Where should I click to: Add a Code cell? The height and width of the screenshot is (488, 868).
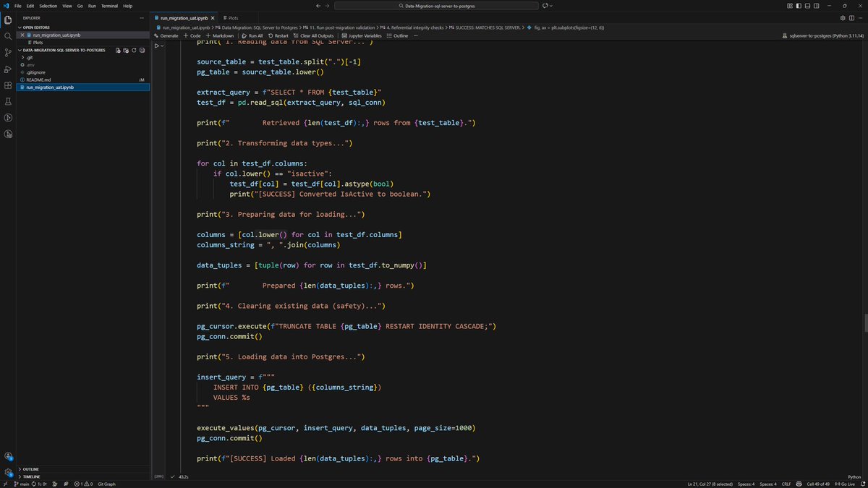(x=192, y=35)
